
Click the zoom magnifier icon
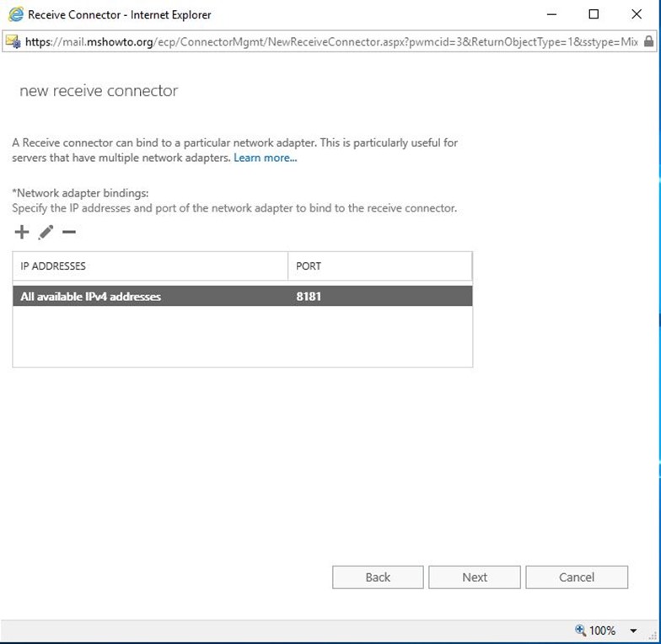580,631
